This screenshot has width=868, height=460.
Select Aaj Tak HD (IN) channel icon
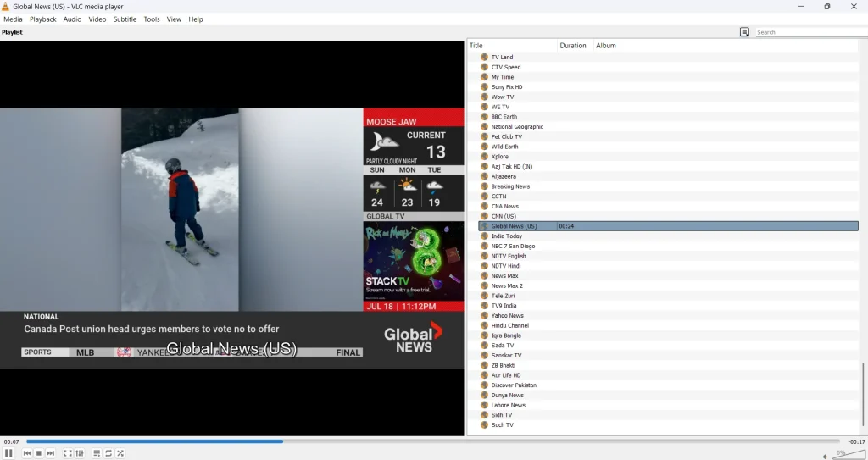click(484, 167)
